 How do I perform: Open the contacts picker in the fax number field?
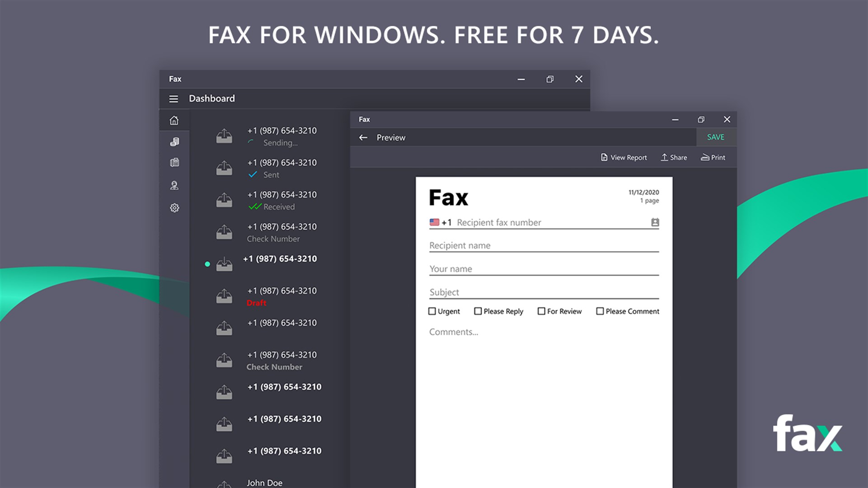pos(655,222)
